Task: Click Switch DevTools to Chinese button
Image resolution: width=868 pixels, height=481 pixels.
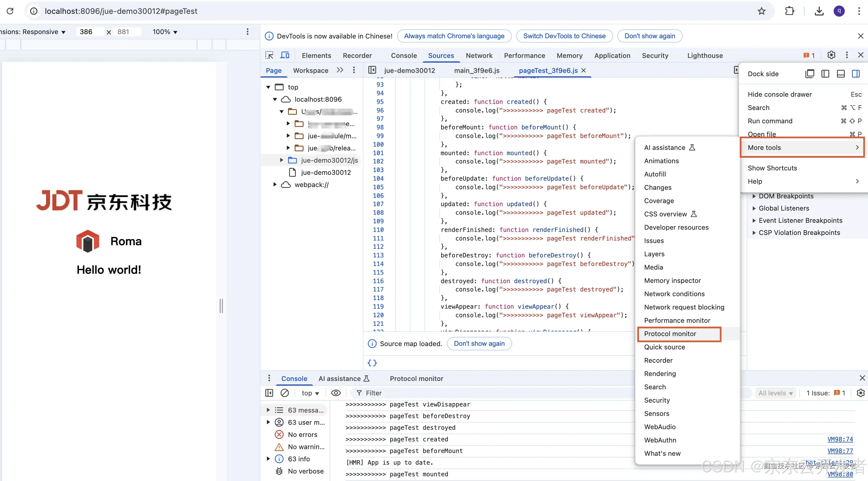Action: tap(564, 36)
